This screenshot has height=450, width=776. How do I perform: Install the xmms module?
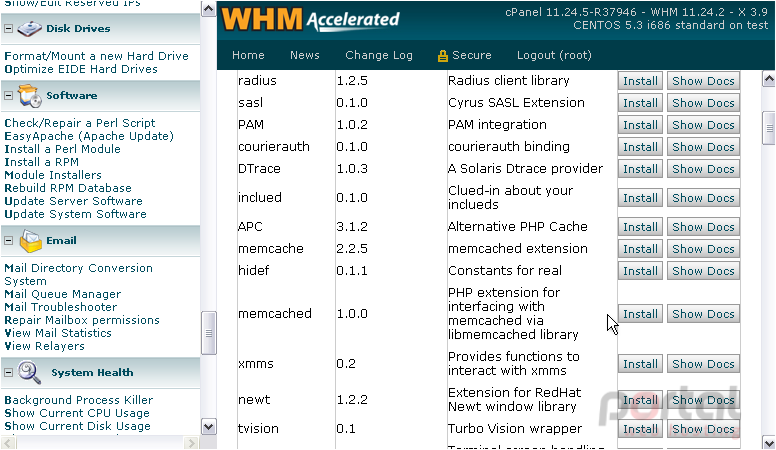coord(640,364)
